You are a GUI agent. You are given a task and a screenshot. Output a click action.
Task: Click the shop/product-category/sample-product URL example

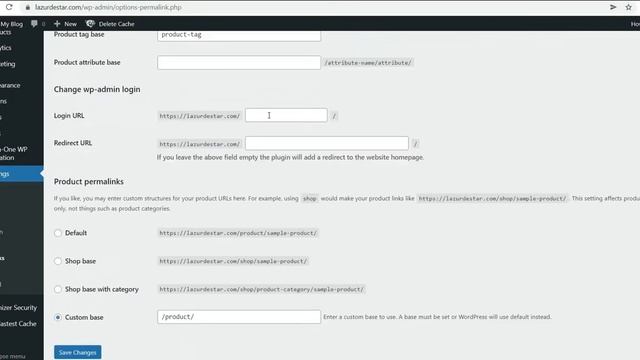[261, 289]
